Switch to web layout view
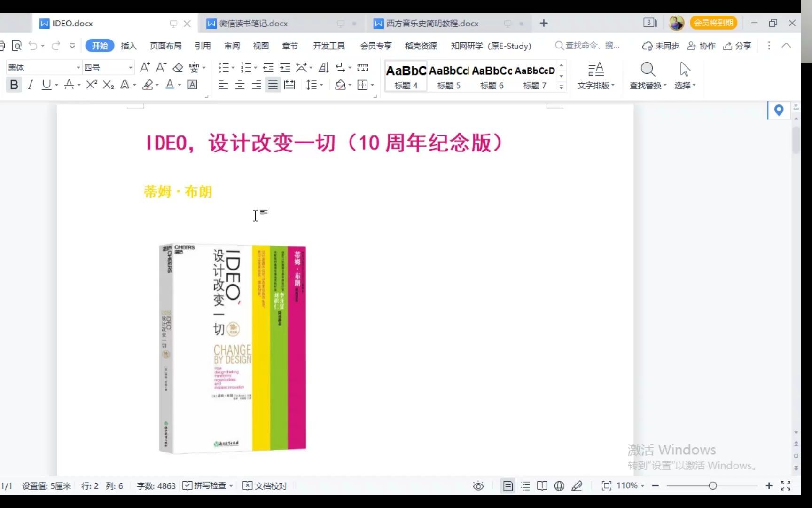 click(x=559, y=486)
